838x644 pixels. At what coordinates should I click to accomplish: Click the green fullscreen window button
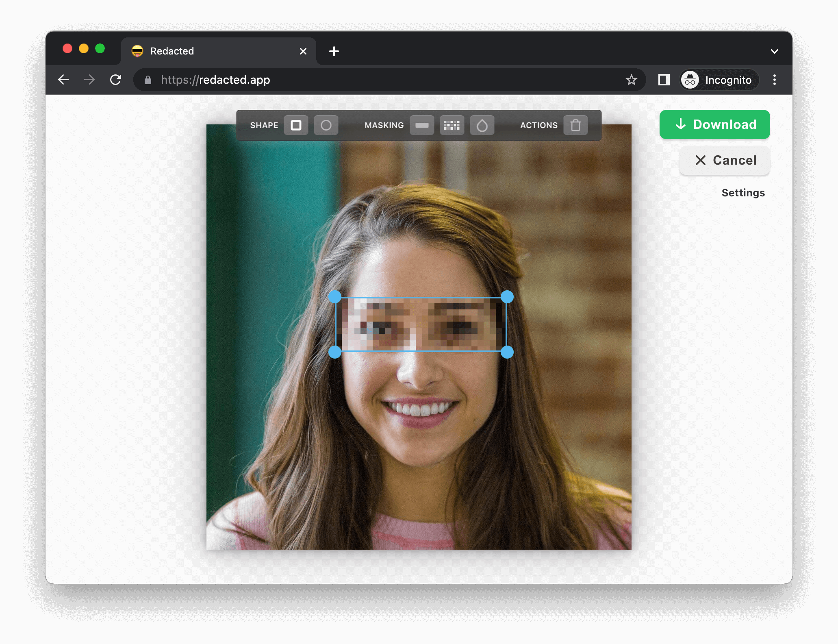click(x=100, y=49)
